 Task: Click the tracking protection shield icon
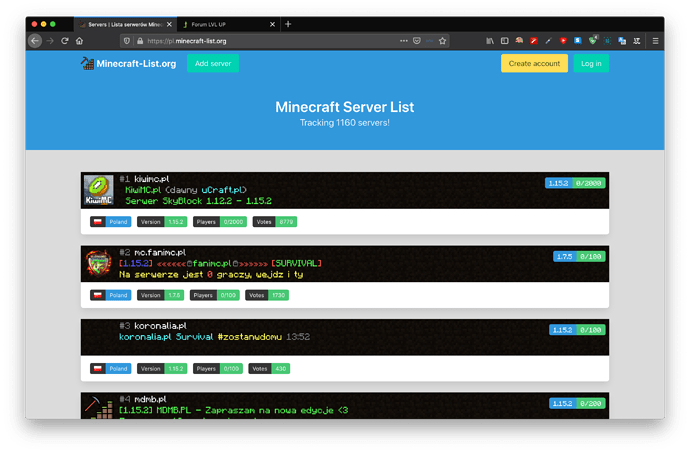(x=127, y=41)
